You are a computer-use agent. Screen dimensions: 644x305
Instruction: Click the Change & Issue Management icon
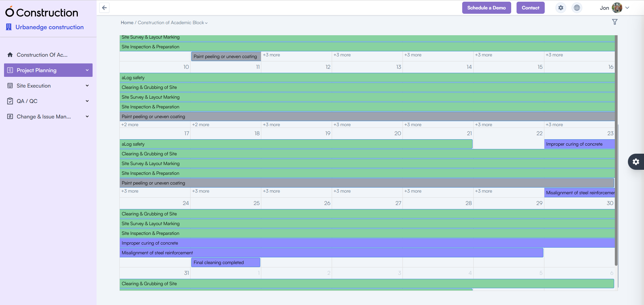[10, 116]
